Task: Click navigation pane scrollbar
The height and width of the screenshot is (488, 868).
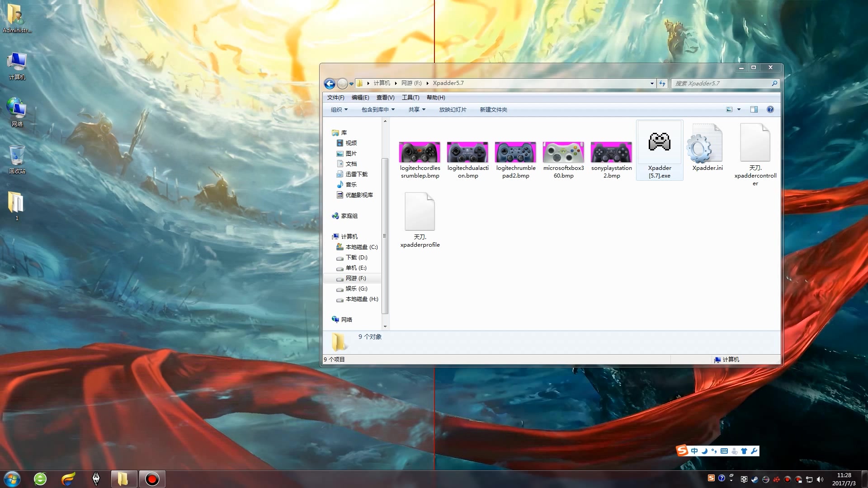Action: [x=385, y=235]
